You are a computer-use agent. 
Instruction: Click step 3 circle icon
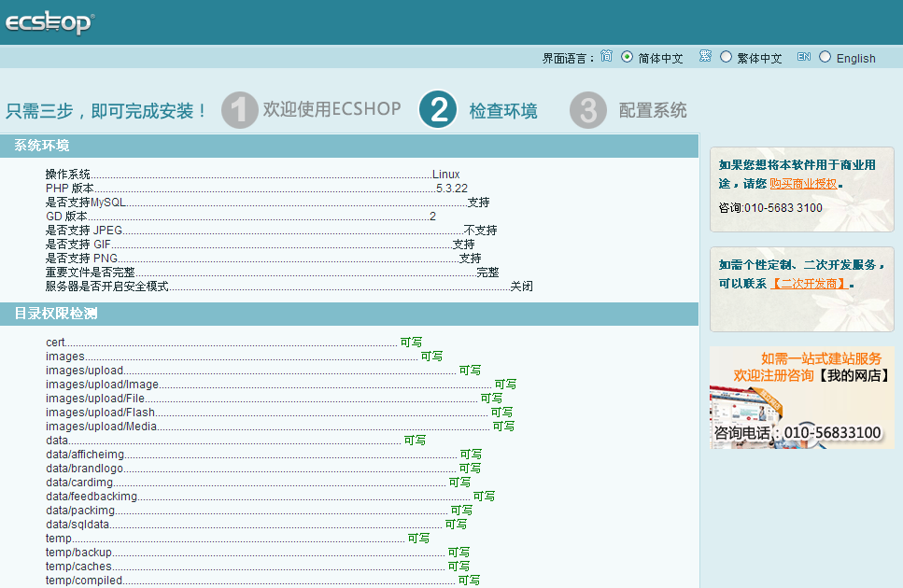click(x=588, y=110)
